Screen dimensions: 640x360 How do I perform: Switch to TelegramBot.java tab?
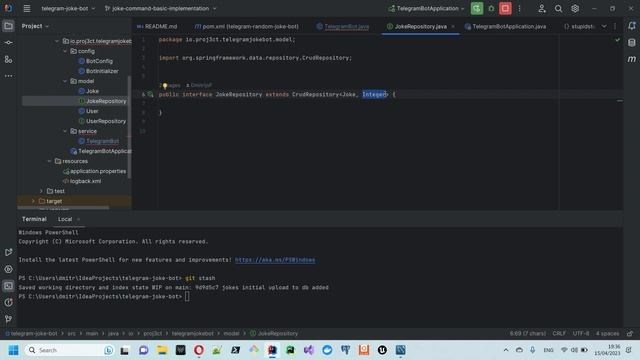[343, 27]
